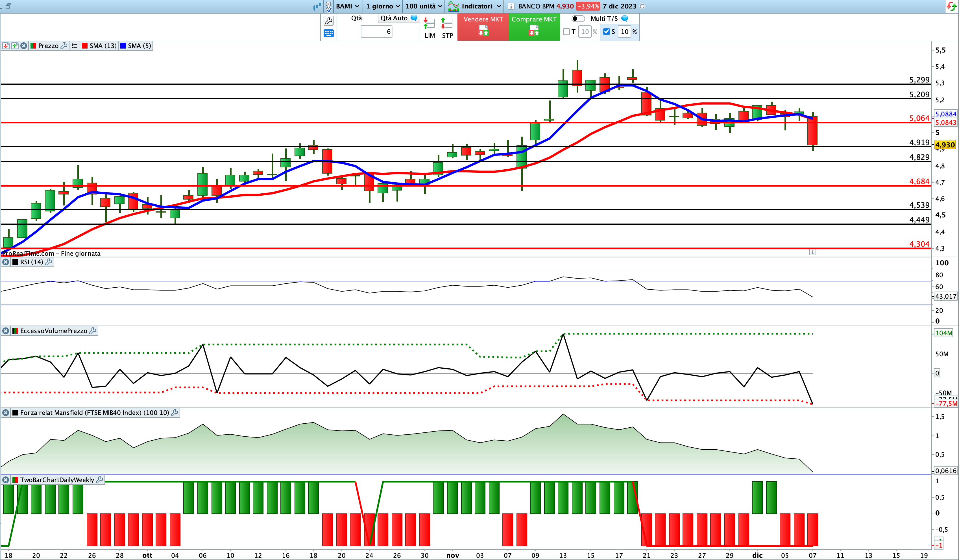Click the 43,017 RSI value label
Image resolution: width=959 pixels, height=560 pixels.
(x=946, y=296)
